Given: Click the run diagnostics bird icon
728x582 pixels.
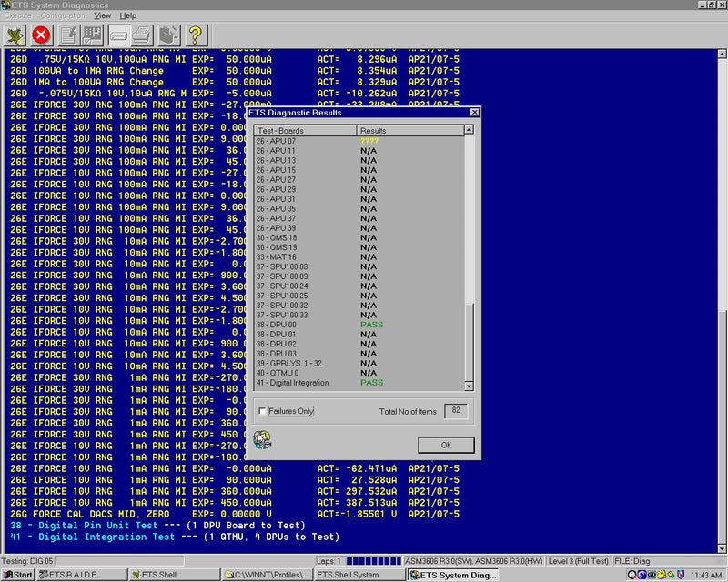Looking at the screenshot, I should [x=15, y=35].
